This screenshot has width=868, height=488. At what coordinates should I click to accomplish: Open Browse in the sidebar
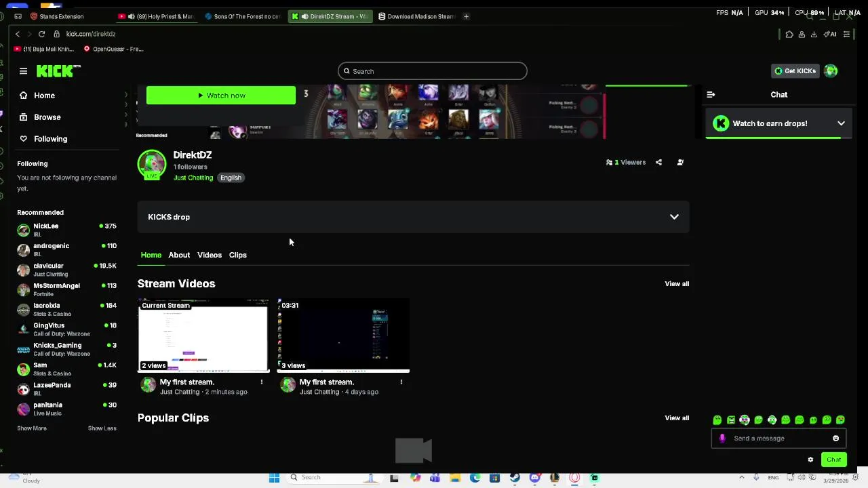tap(40, 117)
